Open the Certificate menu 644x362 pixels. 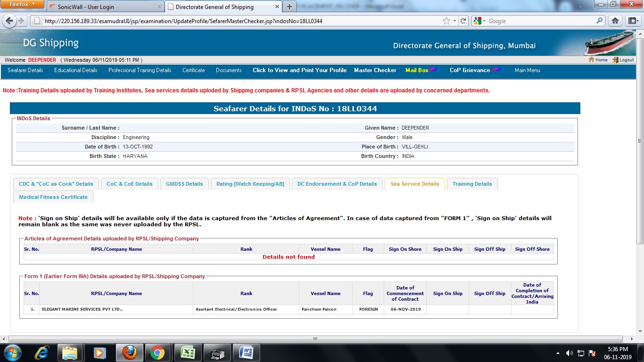click(194, 70)
